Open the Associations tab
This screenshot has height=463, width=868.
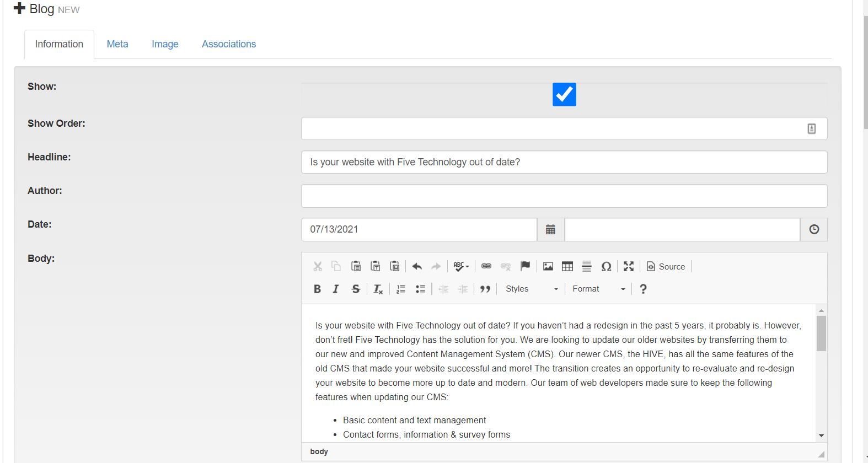229,44
